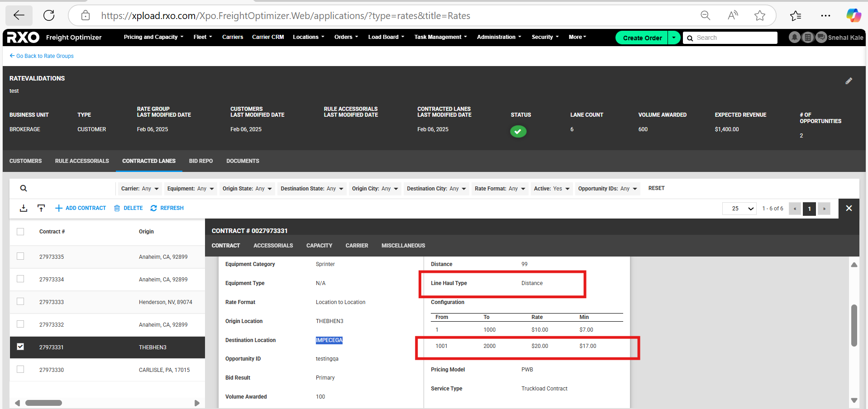Viewport: 868px width, 409px height.
Task: Open the contract Accessorials tab
Action: tap(273, 246)
